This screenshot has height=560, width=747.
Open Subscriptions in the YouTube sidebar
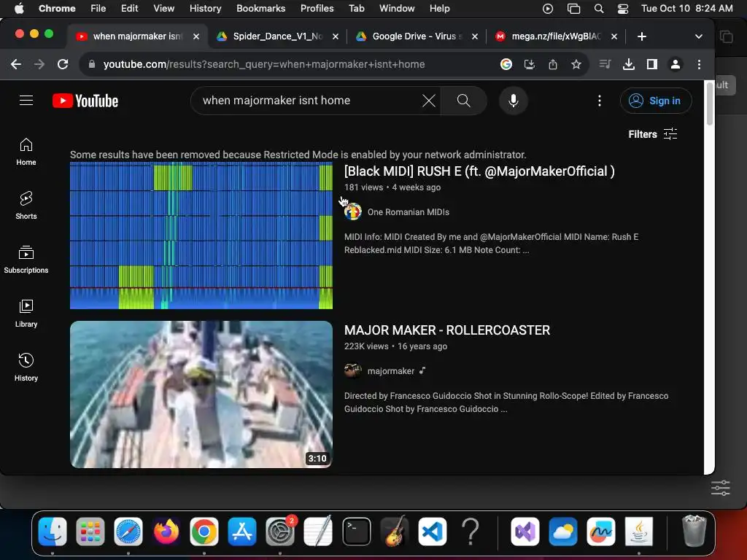coord(26,260)
